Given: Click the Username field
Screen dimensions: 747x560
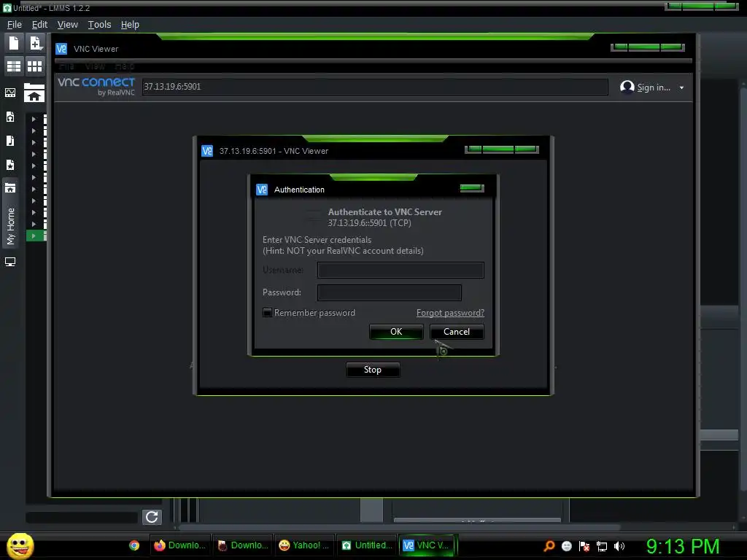Looking at the screenshot, I should coord(400,270).
